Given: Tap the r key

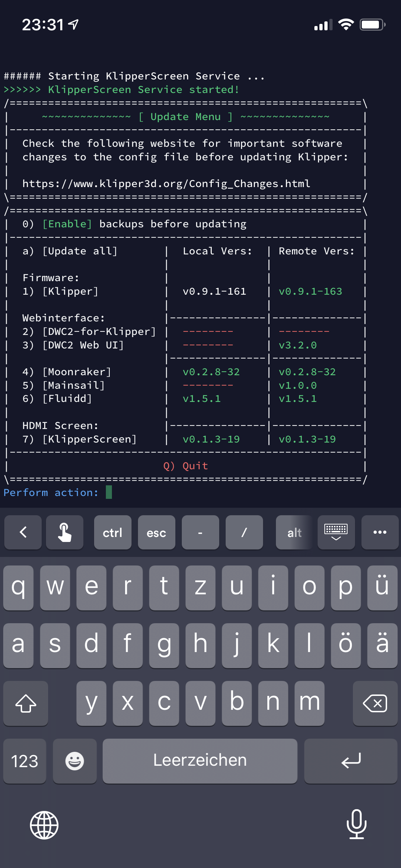Looking at the screenshot, I should pyautogui.click(x=128, y=588).
